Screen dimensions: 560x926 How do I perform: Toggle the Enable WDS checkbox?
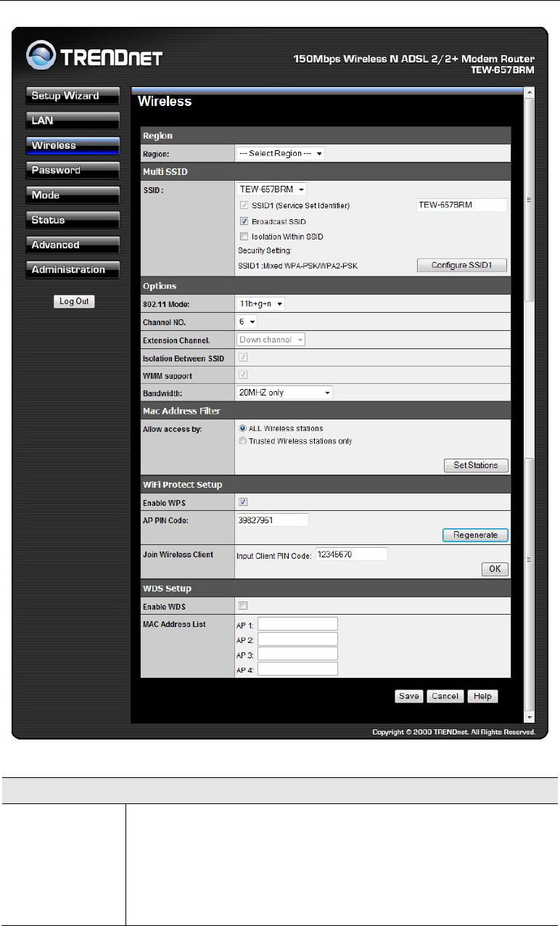click(244, 606)
